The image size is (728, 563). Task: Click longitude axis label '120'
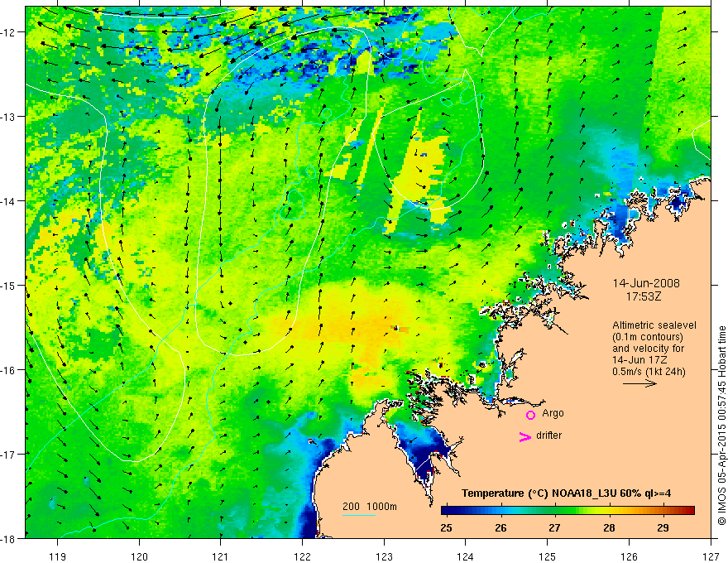coord(139,556)
